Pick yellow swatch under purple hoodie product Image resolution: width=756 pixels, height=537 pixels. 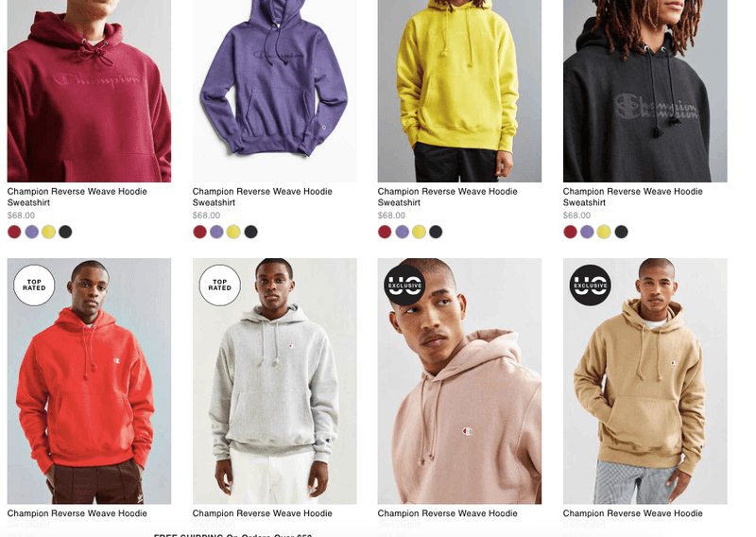click(x=233, y=232)
